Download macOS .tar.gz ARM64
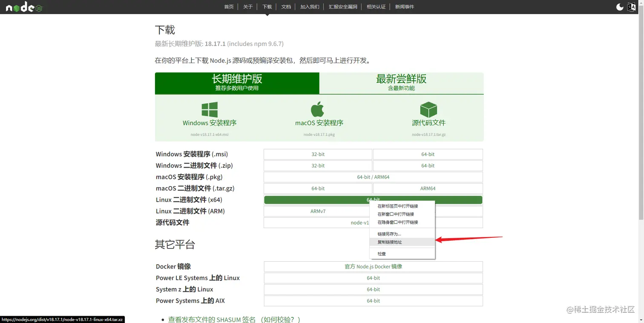 pos(428,188)
